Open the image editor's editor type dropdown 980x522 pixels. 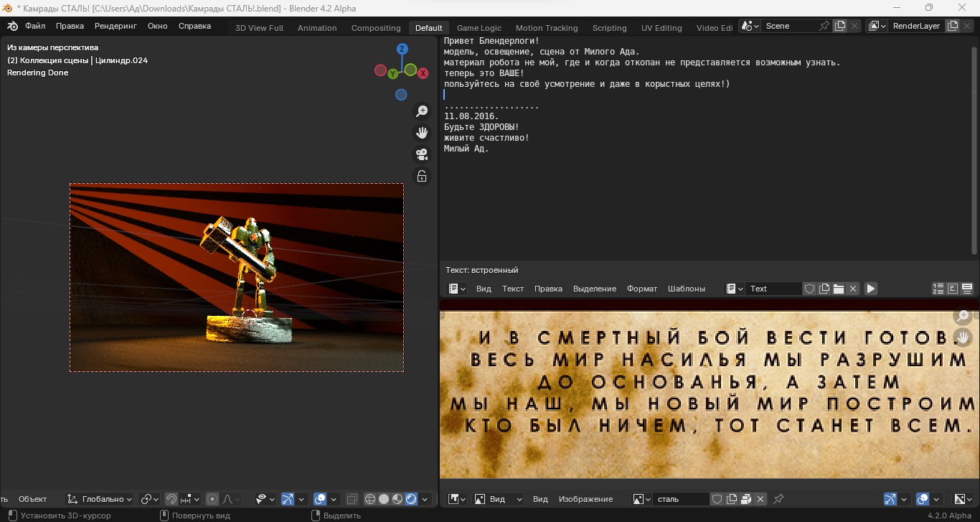(457, 499)
